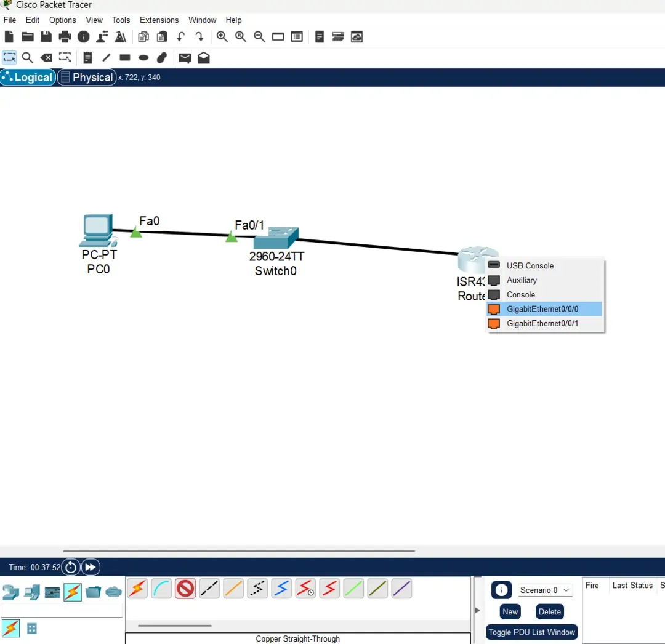Select the End Devices category

(32, 592)
